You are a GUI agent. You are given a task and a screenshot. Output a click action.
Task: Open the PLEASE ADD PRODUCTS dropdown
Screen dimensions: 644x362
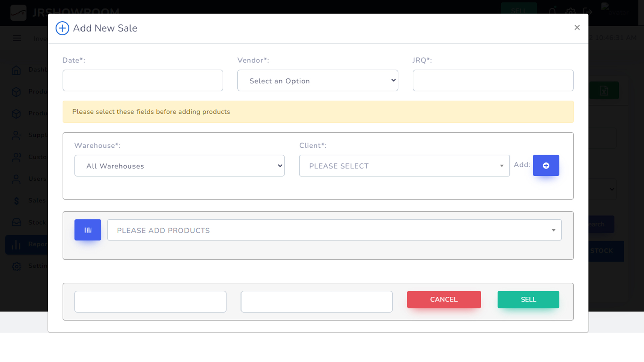coord(334,230)
